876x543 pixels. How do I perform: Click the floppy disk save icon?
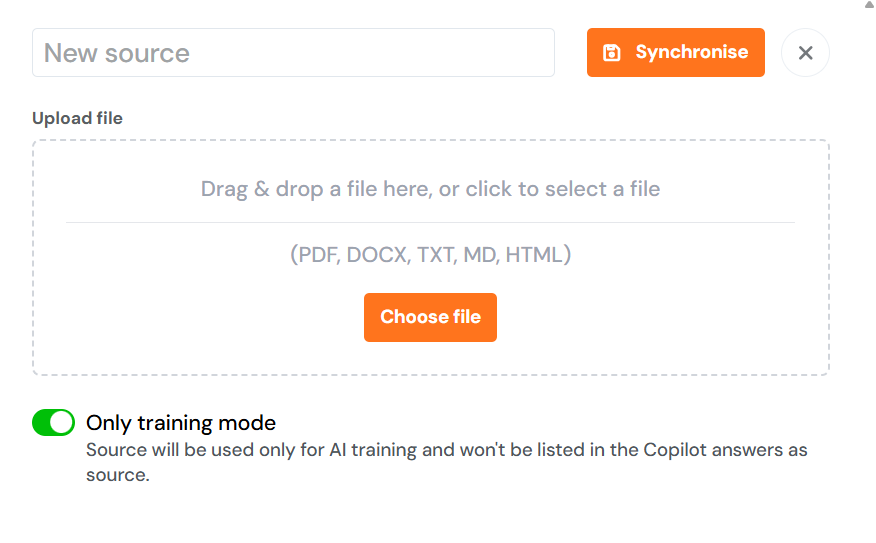612,53
